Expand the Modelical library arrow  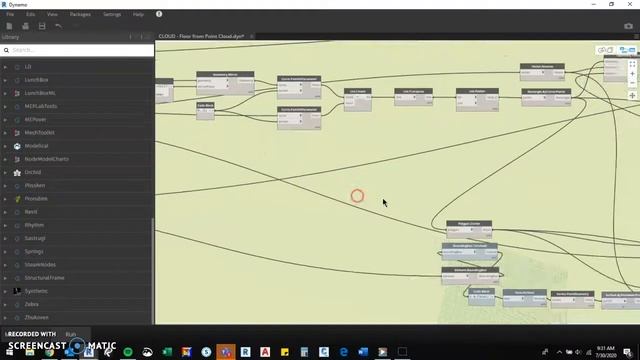click(x=5, y=146)
